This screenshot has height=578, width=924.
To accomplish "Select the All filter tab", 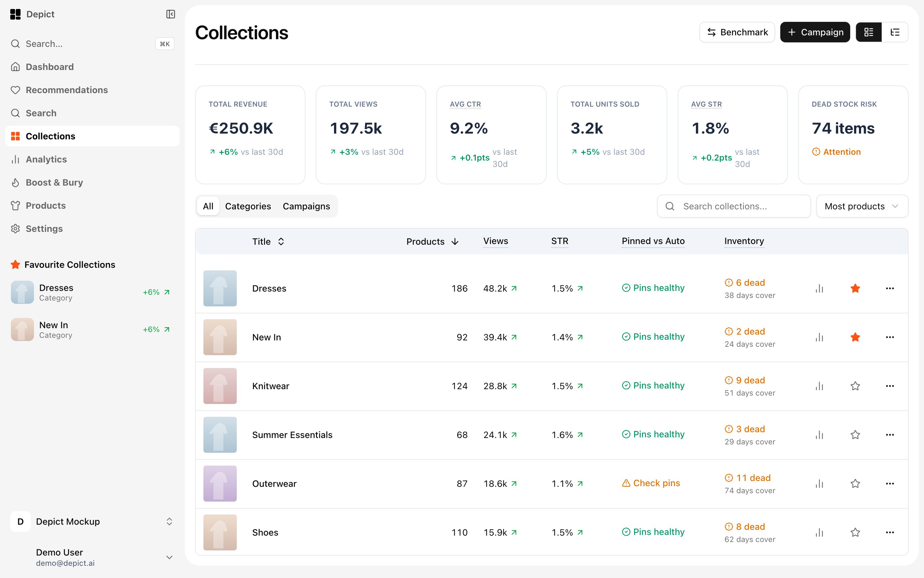I will click(208, 206).
